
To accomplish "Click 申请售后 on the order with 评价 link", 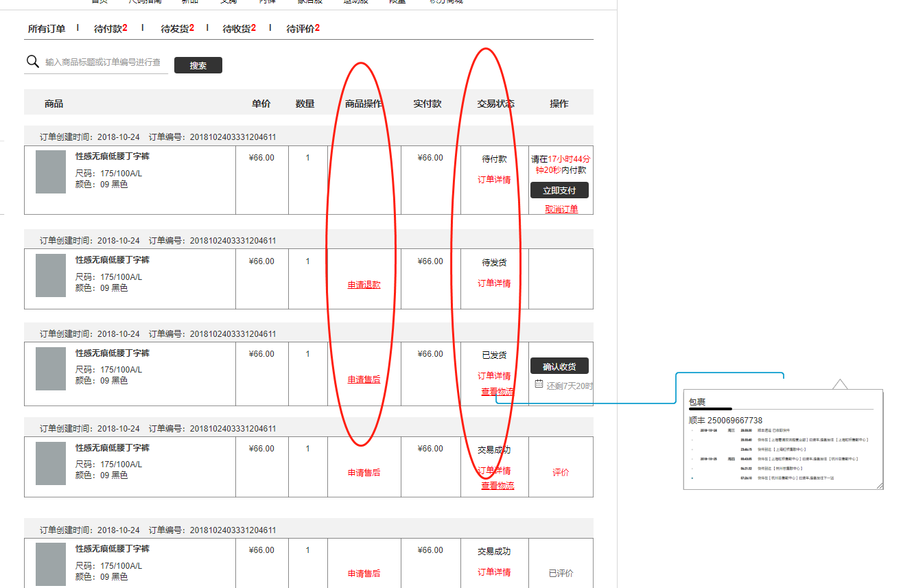I will [364, 473].
